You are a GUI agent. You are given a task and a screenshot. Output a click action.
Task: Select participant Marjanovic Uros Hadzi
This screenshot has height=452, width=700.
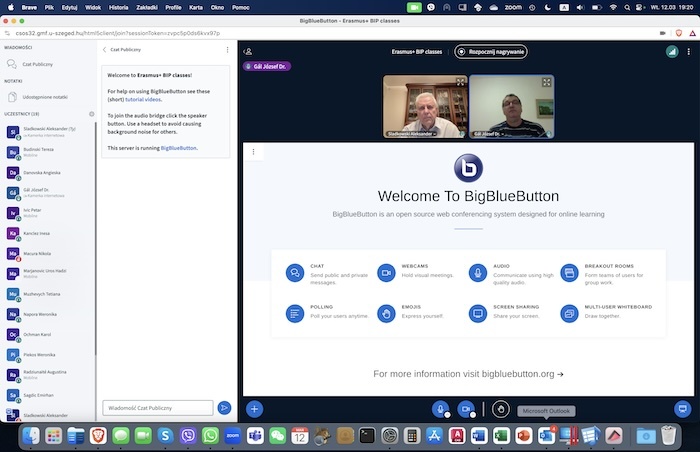tap(49, 274)
